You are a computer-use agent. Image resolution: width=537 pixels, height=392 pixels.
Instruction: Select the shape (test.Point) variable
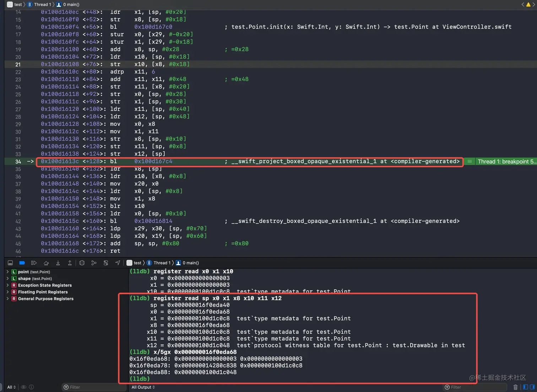click(35, 278)
